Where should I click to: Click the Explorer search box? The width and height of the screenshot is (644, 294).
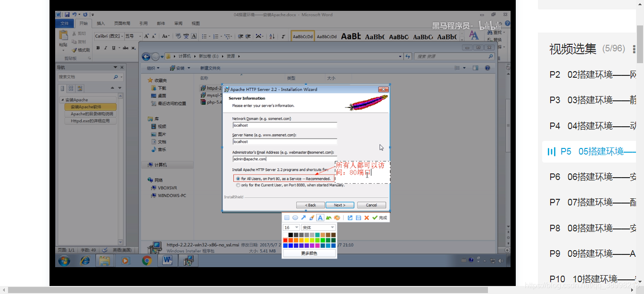click(453, 56)
